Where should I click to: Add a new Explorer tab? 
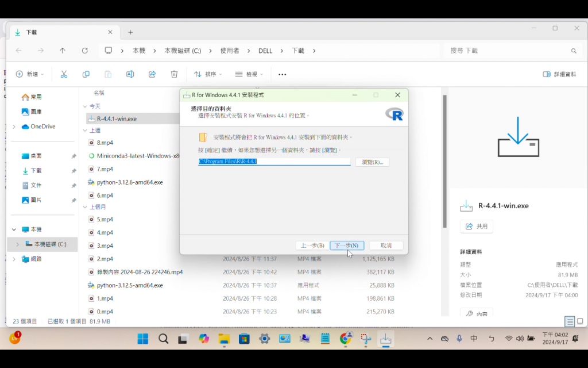tap(130, 32)
